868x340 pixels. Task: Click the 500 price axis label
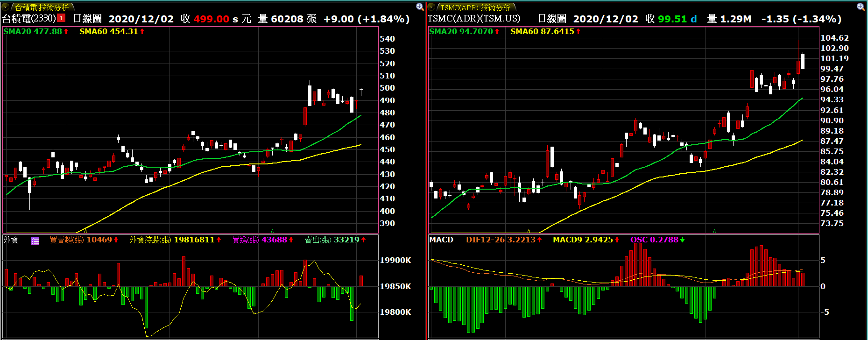[x=387, y=88]
